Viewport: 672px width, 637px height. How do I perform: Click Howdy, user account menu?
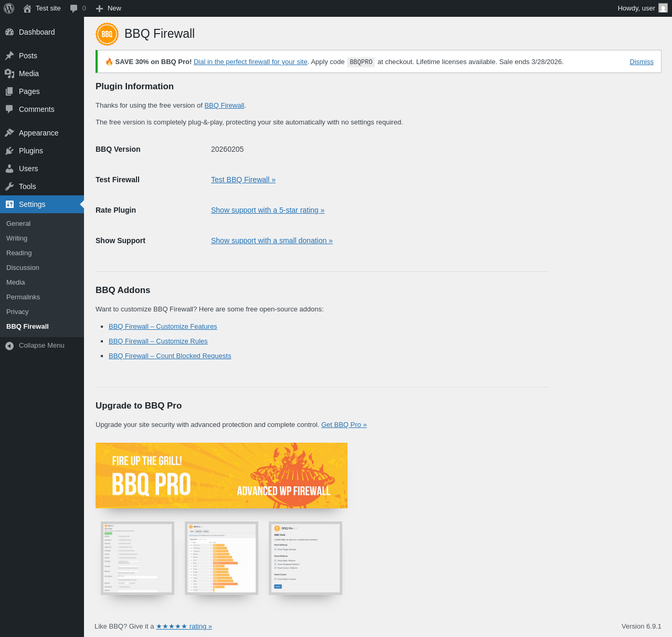643,8
